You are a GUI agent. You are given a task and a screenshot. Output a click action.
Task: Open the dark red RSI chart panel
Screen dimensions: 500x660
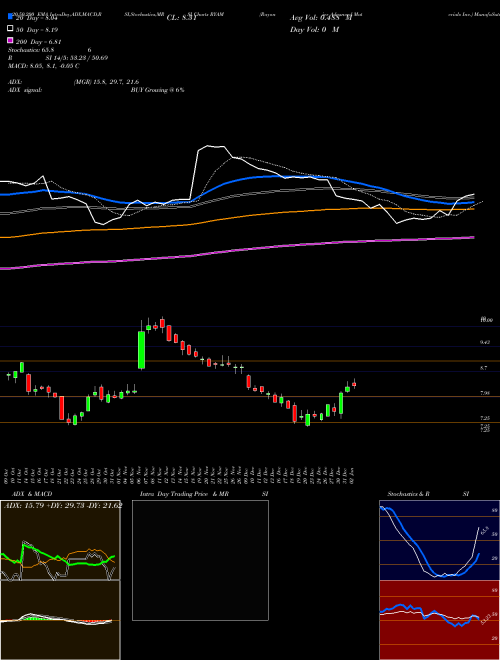pos(439,620)
